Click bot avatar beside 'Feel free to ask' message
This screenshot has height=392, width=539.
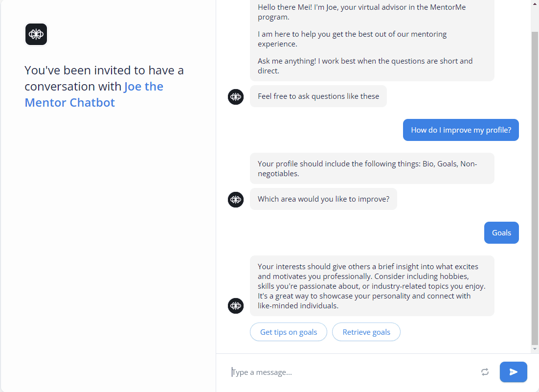coord(236,96)
